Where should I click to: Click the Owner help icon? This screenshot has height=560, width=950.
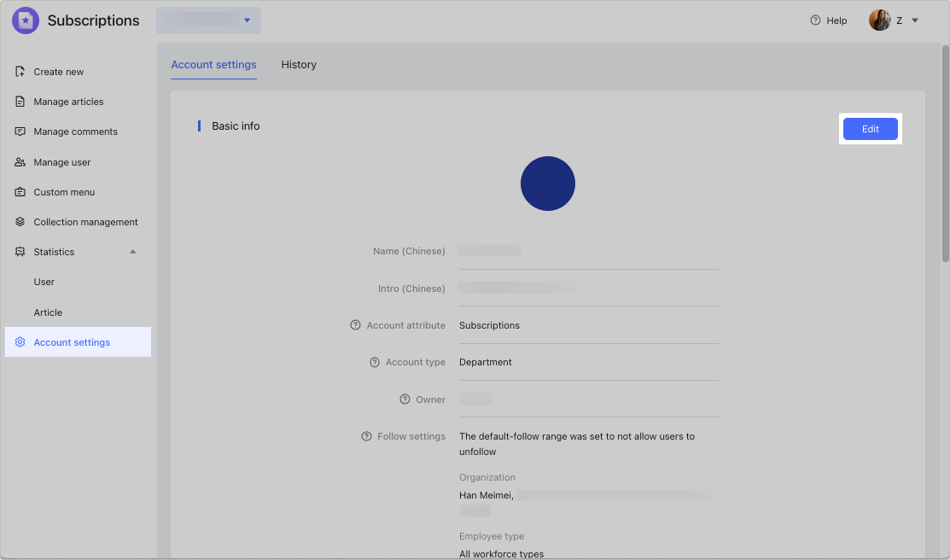405,399
